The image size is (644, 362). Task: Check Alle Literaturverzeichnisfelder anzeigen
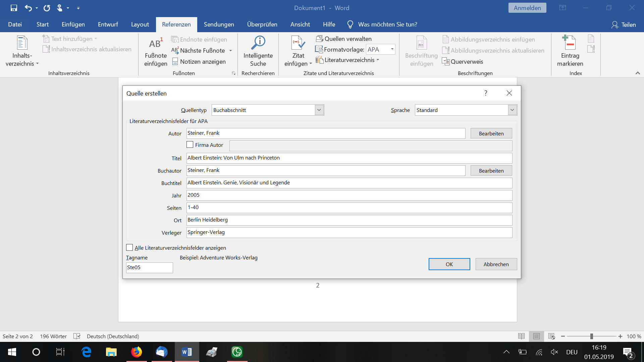[x=129, y=248]
